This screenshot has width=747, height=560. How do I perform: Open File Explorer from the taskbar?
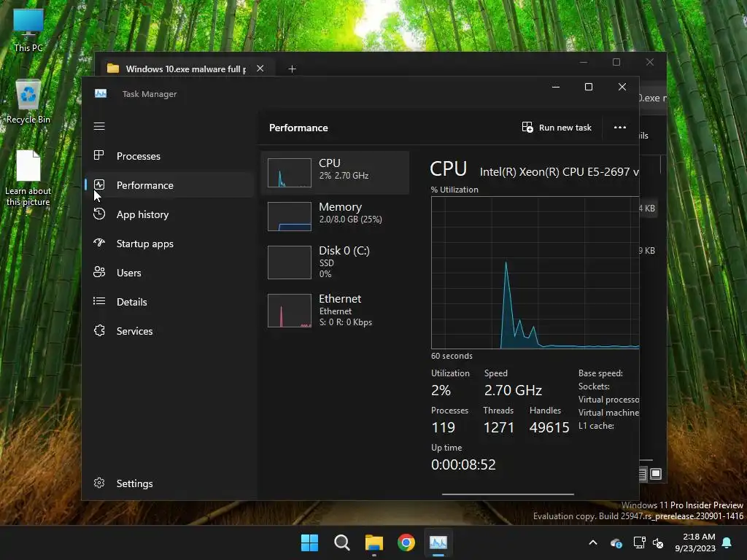374,542
